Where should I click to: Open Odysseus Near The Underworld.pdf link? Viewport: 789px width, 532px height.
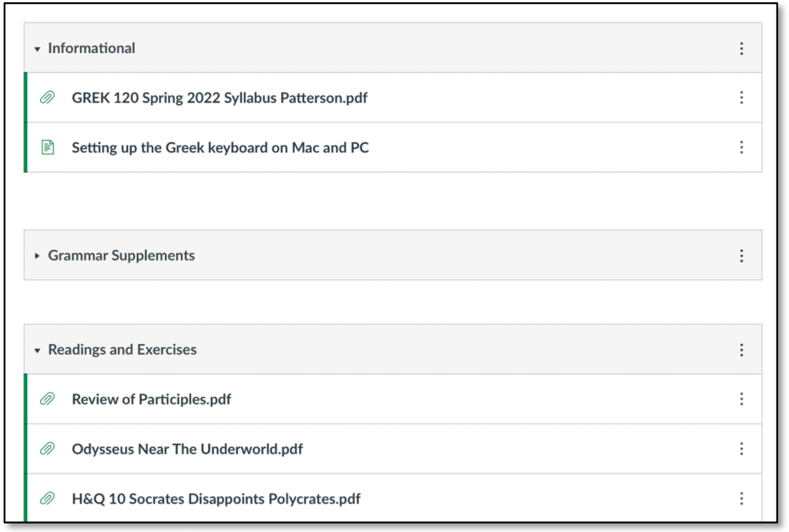click(x=187, y=449)
